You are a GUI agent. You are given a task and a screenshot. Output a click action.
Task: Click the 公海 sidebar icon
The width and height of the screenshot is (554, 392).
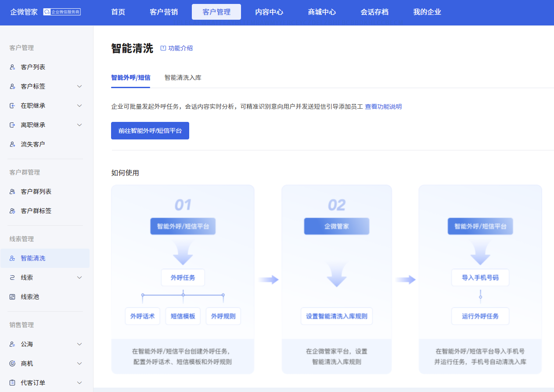13,344
